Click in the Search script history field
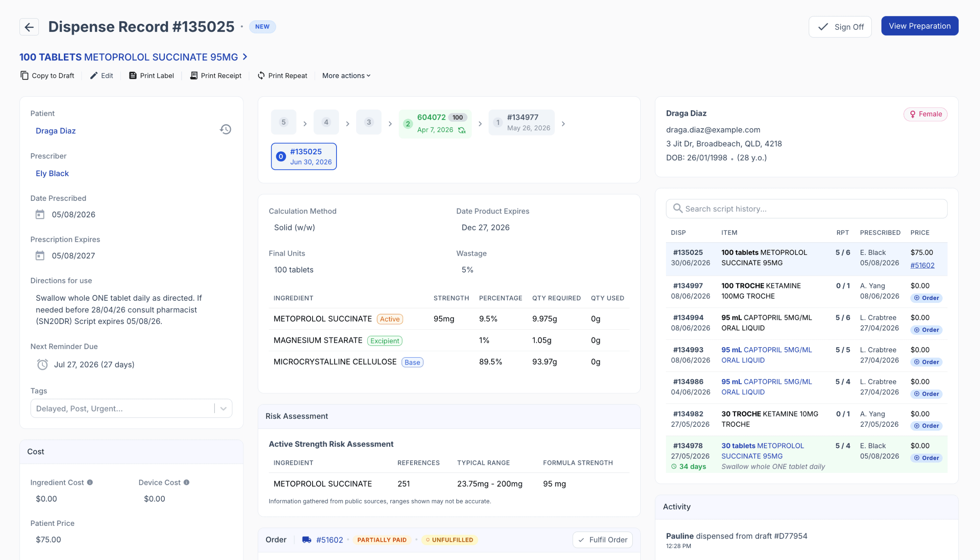The image size is (980, 560). coord(806,208)
